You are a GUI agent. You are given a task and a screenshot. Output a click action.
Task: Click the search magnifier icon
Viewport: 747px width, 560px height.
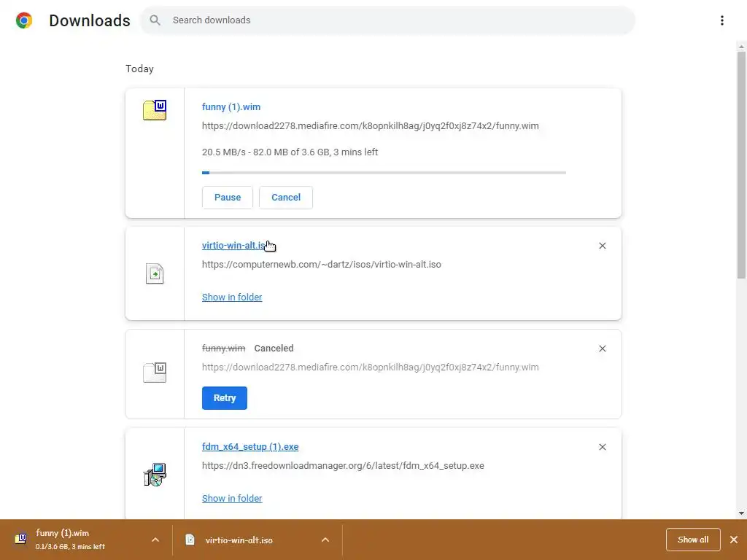(155, 20)
